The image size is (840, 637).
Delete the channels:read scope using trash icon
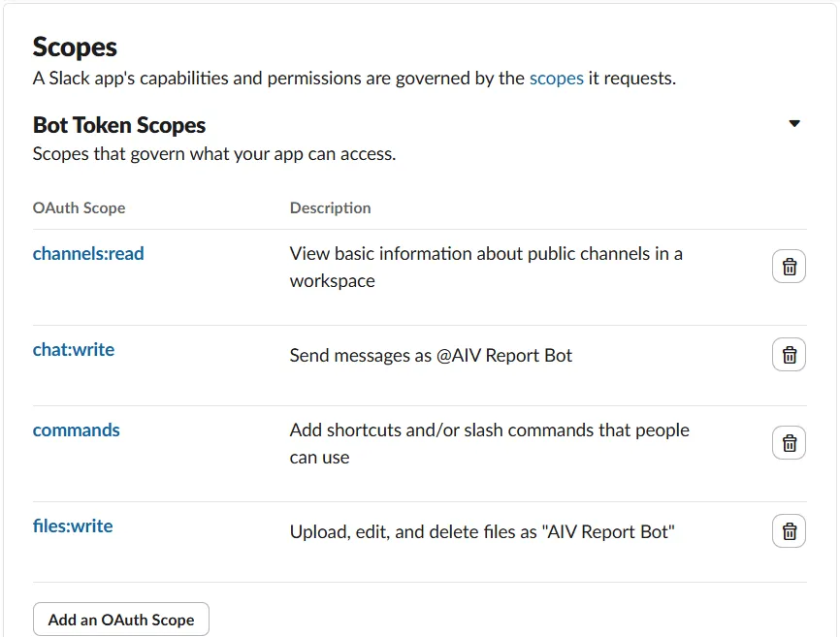pyautogui.click(x=789, y=266)
